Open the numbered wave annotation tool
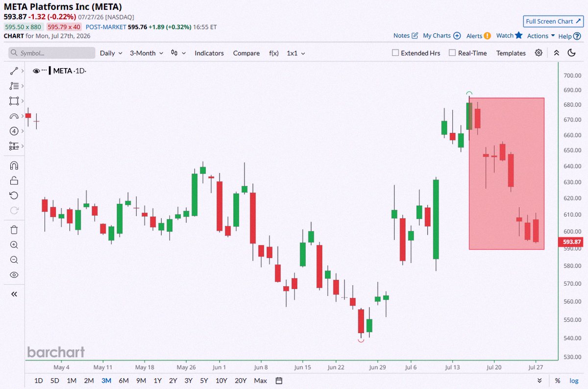Image resolution: width=588 pixels, height=389 pixels. pos(14,131)
